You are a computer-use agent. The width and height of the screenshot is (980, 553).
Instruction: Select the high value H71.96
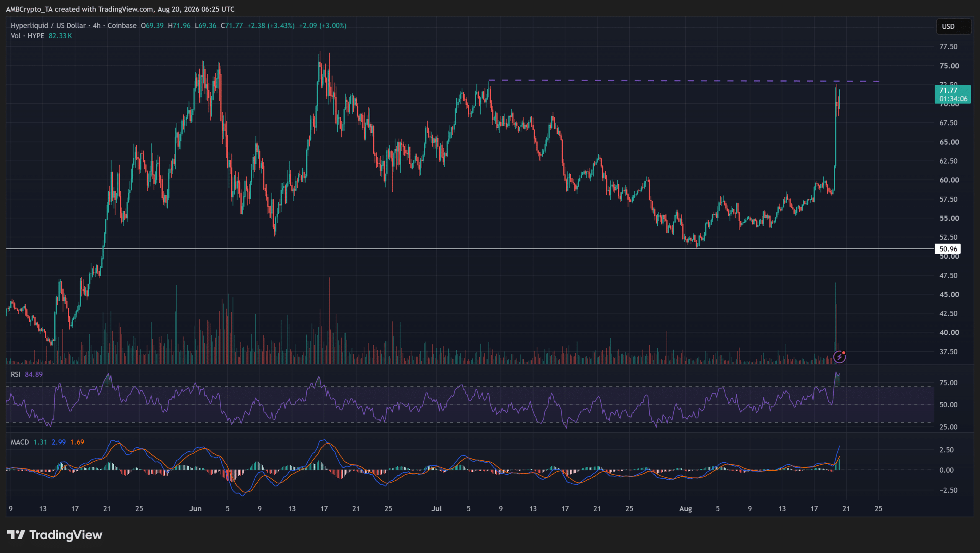pyautogui.click(x=179, y=26)
